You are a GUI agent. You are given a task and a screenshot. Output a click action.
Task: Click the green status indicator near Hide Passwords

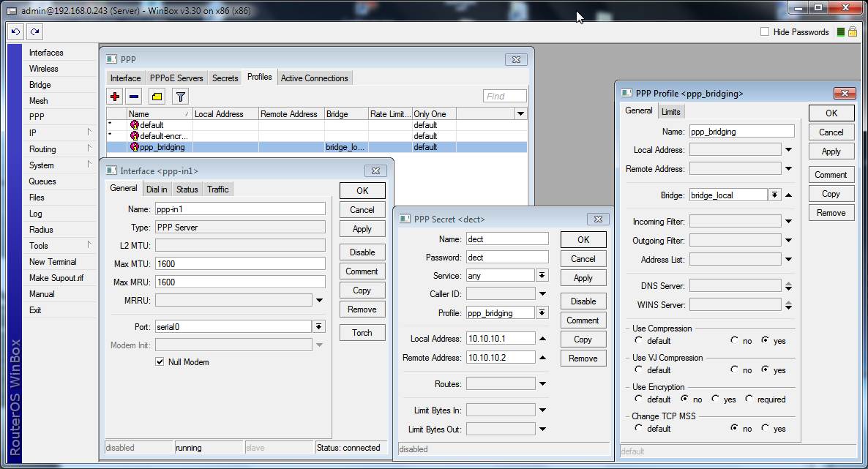840,32
